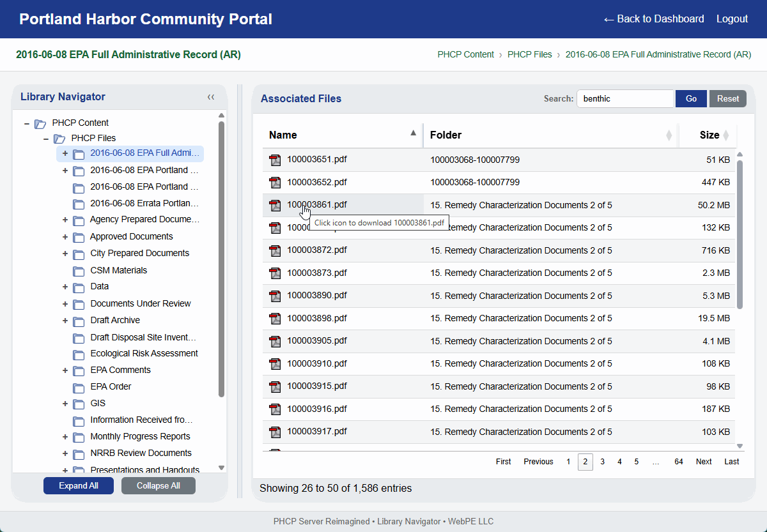
Task: Collapse the PHCP Content tree node
Action: pyautogui.click(x=27, y=123)
